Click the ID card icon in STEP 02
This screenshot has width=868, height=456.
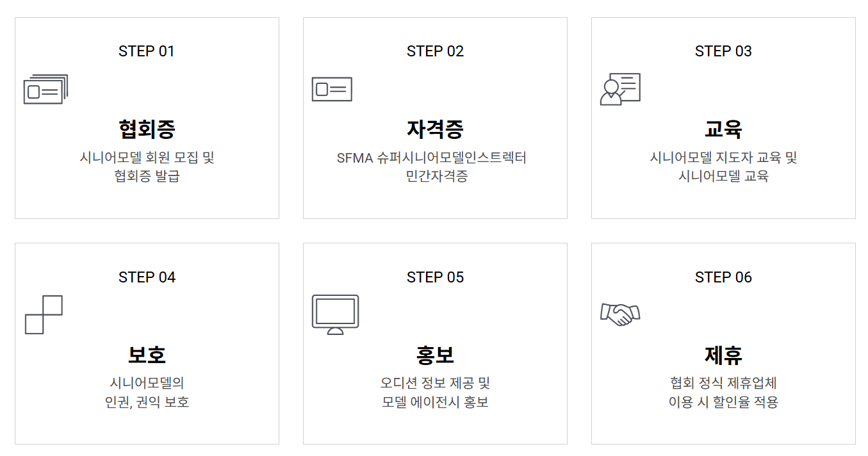(x=332, y=89)
